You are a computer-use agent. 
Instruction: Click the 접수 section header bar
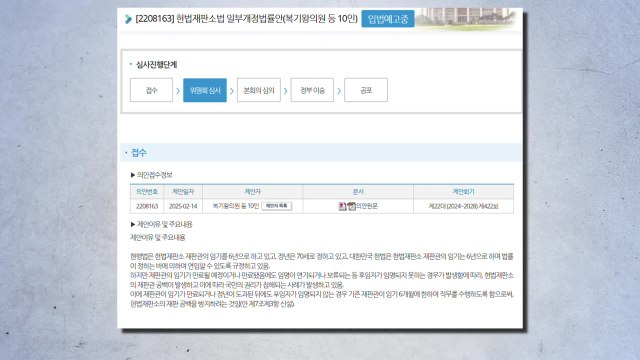point(321,153)
